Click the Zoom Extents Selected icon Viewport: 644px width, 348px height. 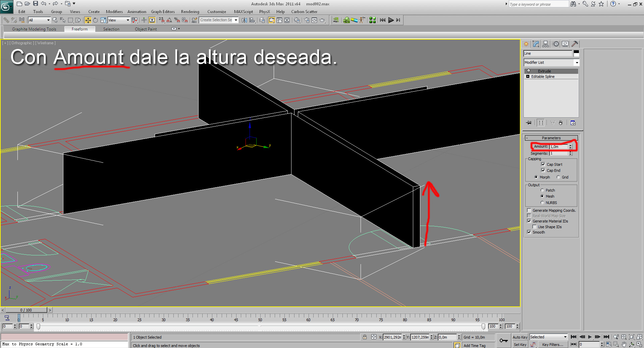pyautogui.click(x=632, y=337)
